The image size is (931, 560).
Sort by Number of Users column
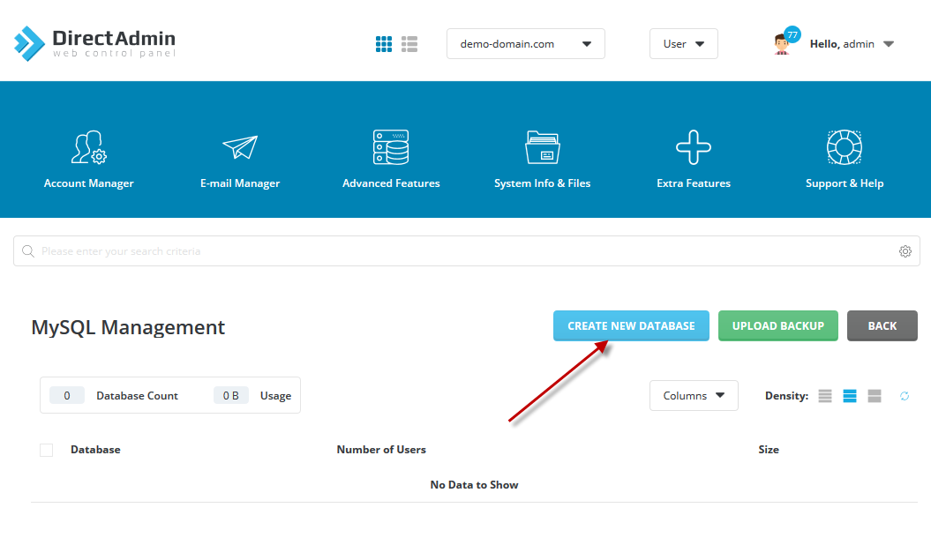(381, 450)
